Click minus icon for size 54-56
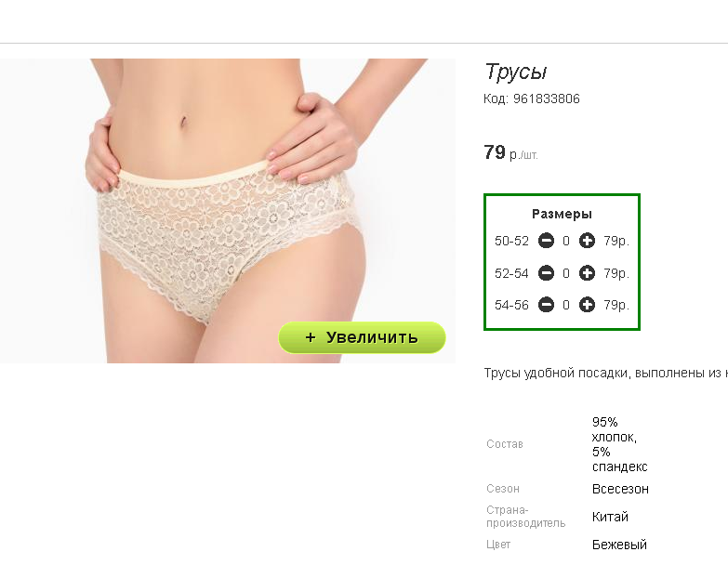The height and width of the screenshot is (565, 728). click(x=546, y=305)
